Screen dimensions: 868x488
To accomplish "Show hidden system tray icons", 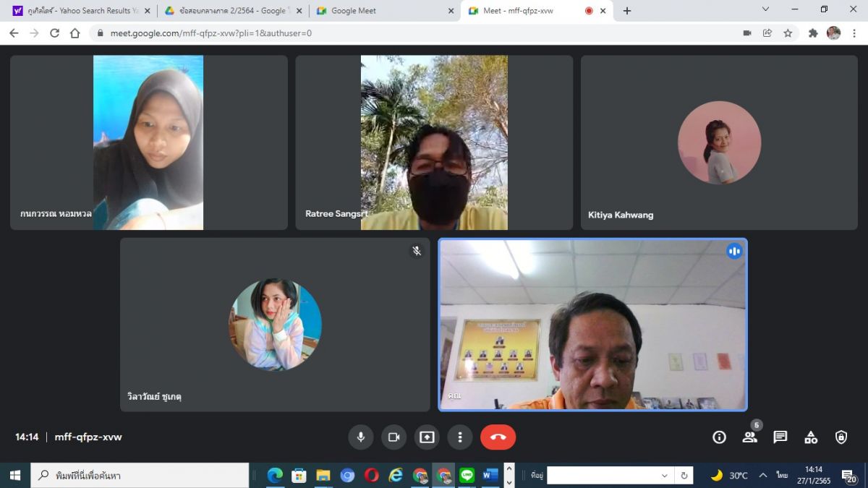I will (762, 475).
